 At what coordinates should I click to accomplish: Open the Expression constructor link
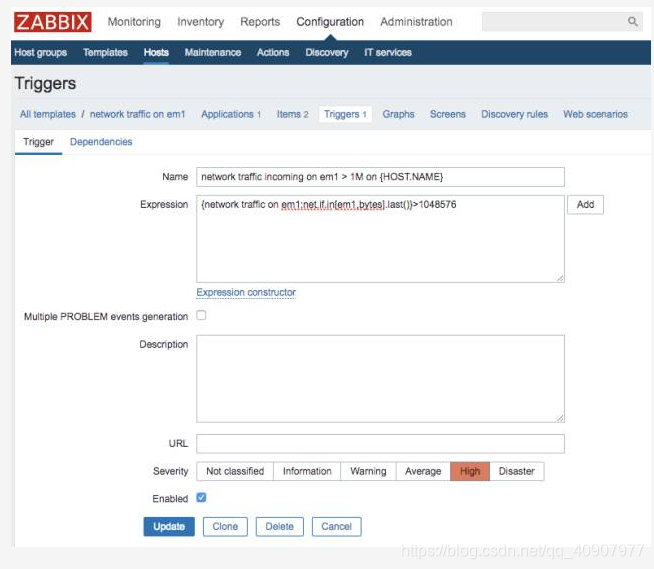[246, 292]
